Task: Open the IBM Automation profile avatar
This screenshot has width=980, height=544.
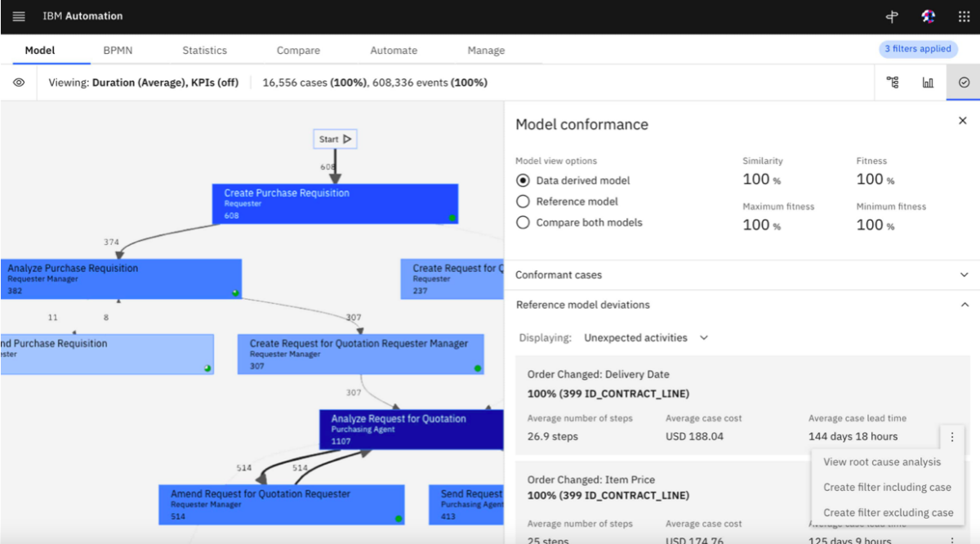Action: (928, 16)
